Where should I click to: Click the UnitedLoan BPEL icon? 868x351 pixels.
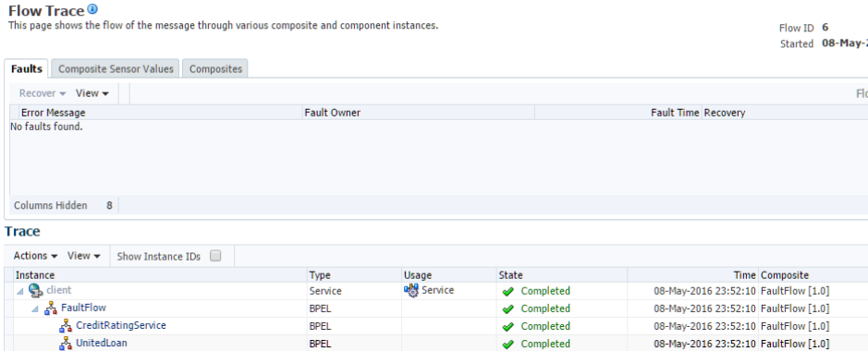pyautogui.click(x=66, y=344)
